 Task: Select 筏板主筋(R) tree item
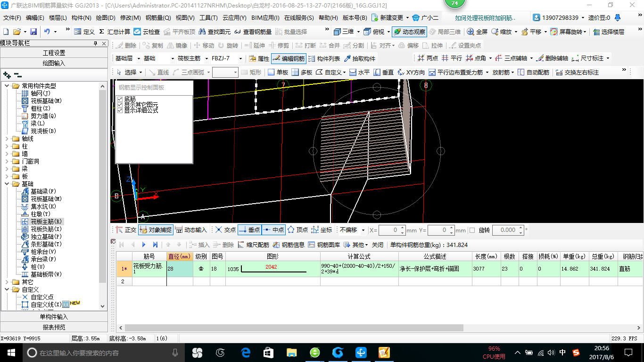coord(41,222)
